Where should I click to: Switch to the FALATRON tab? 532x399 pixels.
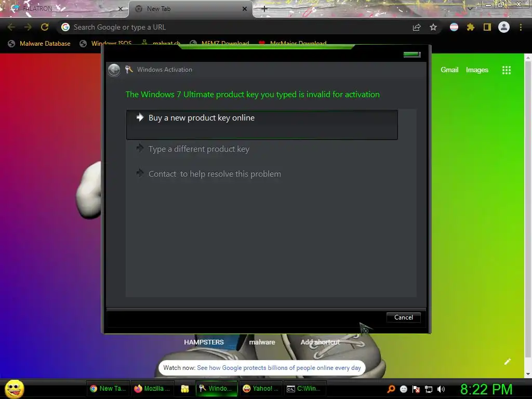(x=64, y=9)
